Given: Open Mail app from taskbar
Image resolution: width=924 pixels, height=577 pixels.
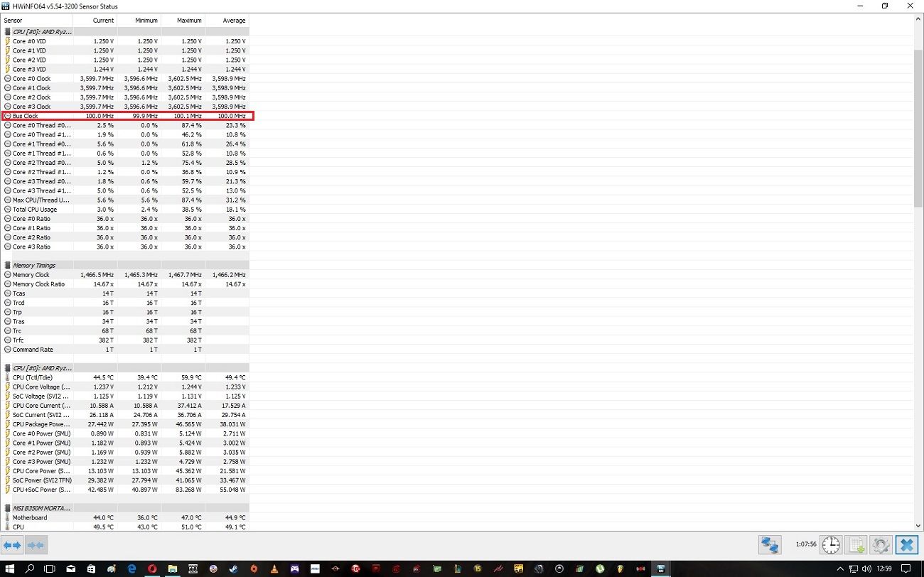Looking at the screenshot, I should [x=71, y=568].
